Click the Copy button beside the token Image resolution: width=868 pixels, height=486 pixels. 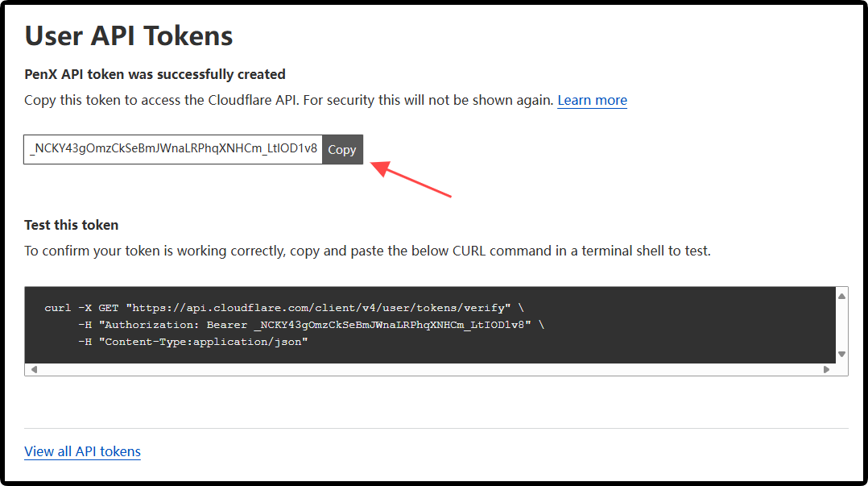342,150
